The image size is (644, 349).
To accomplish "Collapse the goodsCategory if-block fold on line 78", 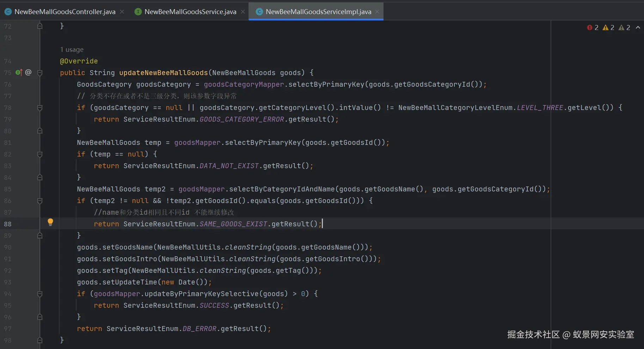I will [x=40, y=108].
